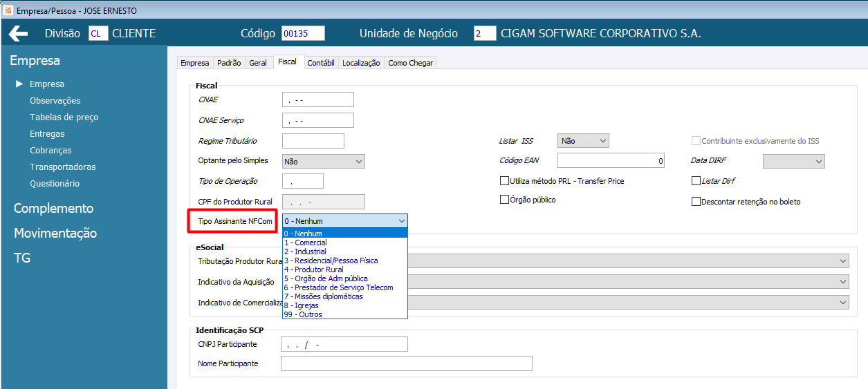The image size is (868, 389).
Task: Click the Unidade de Negócio field
Action: click(x=485, y=34)
